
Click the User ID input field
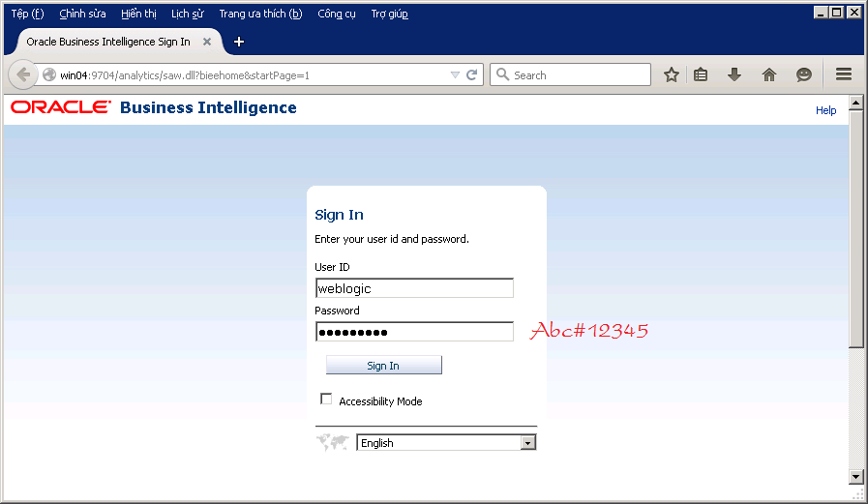414,288
